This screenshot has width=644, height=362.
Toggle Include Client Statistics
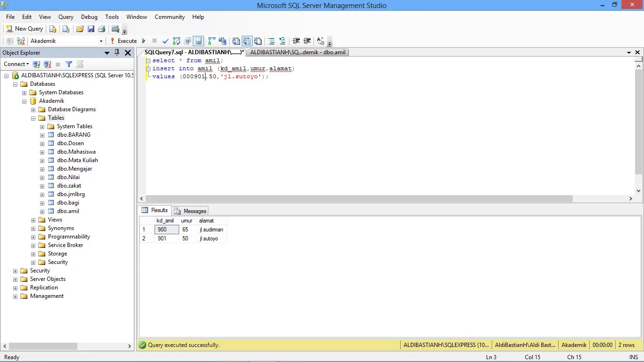tap(223, 41)
